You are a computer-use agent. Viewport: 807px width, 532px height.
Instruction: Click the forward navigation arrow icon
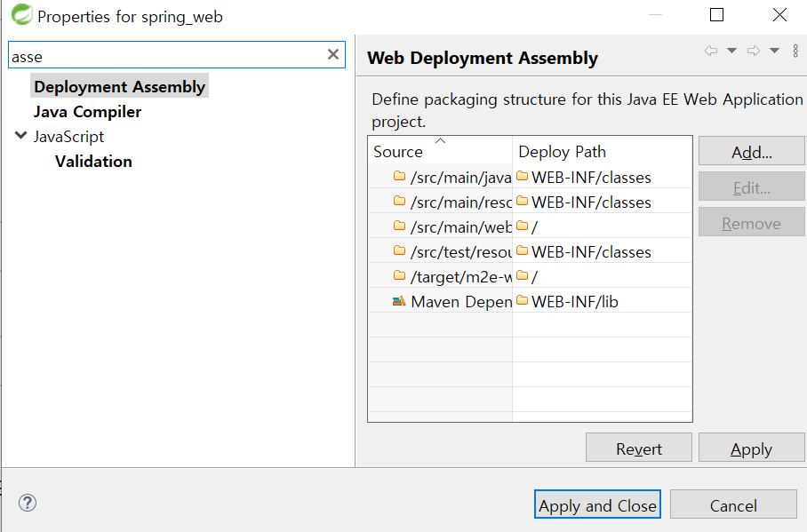tap(754, 51)
